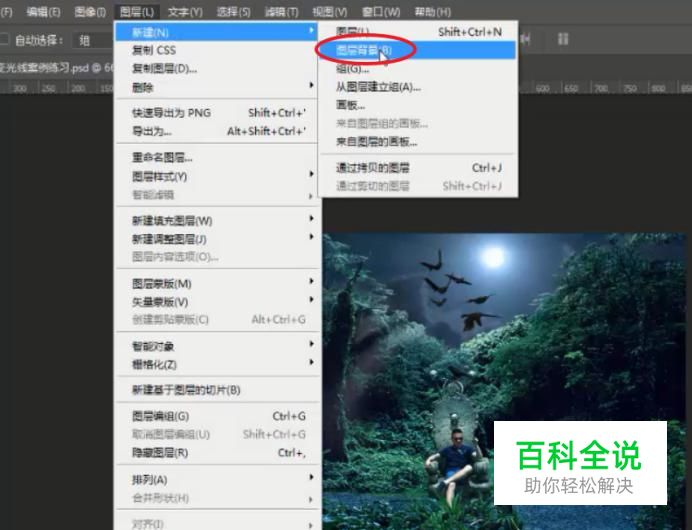Choose 导出为... menu entry
692x530 pixels.
coord(216,131)
